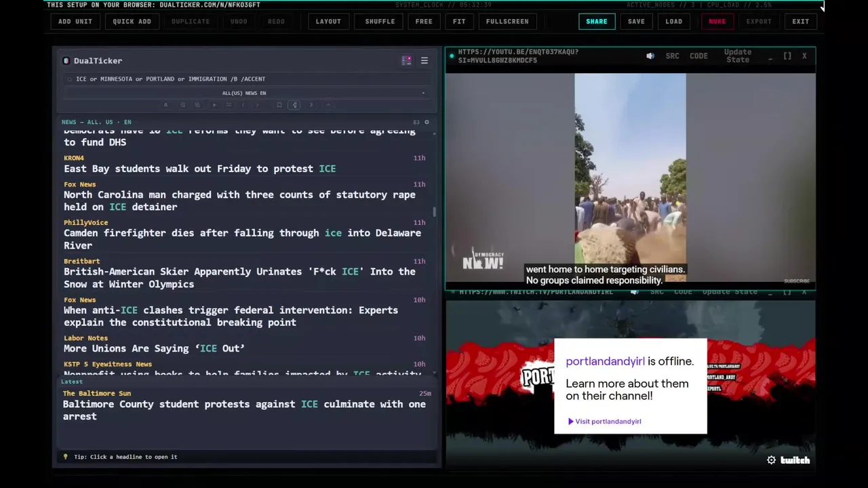Mute the YouTube unit speaker icon
The width and height of the screenshot is (868, 488).
(x=650, y=56)
